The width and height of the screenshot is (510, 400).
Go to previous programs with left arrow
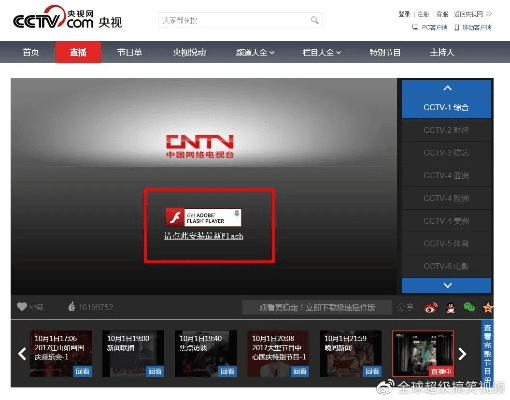click(x=22, y=354)
